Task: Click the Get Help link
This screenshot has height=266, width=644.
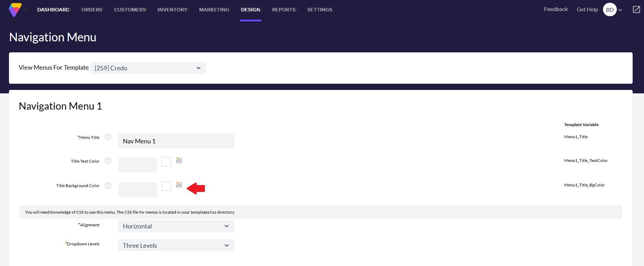Action: click(x=587, y=10)
